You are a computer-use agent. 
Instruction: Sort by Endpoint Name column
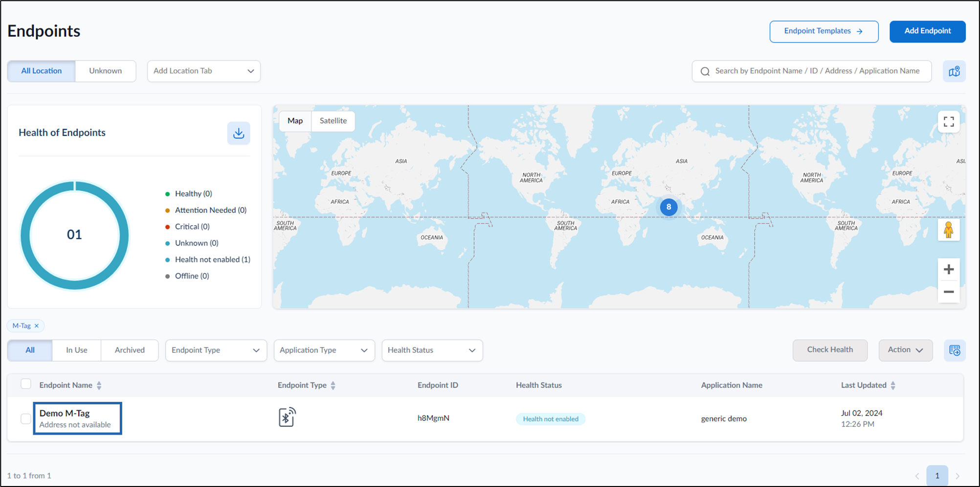[x=99, y=386]
